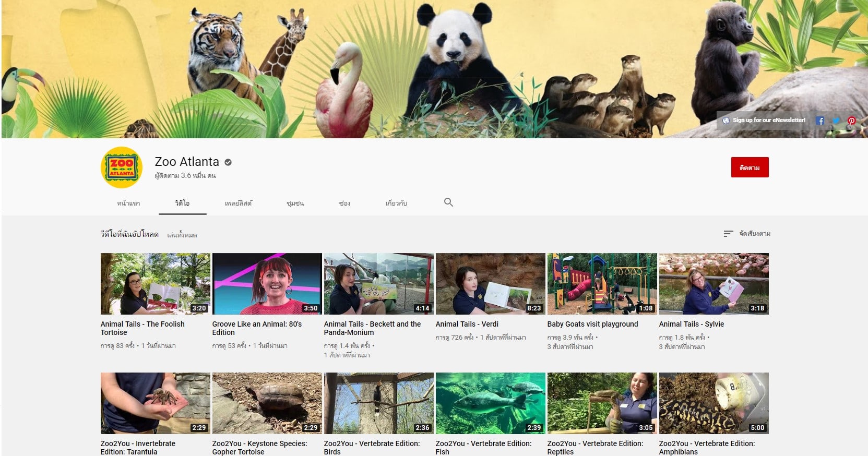Image resolution: width=868 pixels, height=456 pixels.
Task: Open the channel search magnifier icon
Action: pos(448,202)
